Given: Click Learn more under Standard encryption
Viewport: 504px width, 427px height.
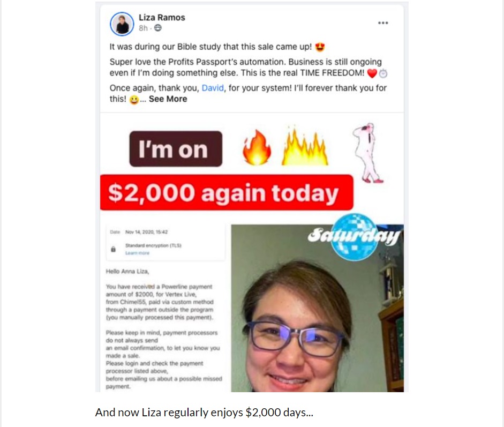Looking at the screenshot, I should pyautogui.click(x=137, y=253).
